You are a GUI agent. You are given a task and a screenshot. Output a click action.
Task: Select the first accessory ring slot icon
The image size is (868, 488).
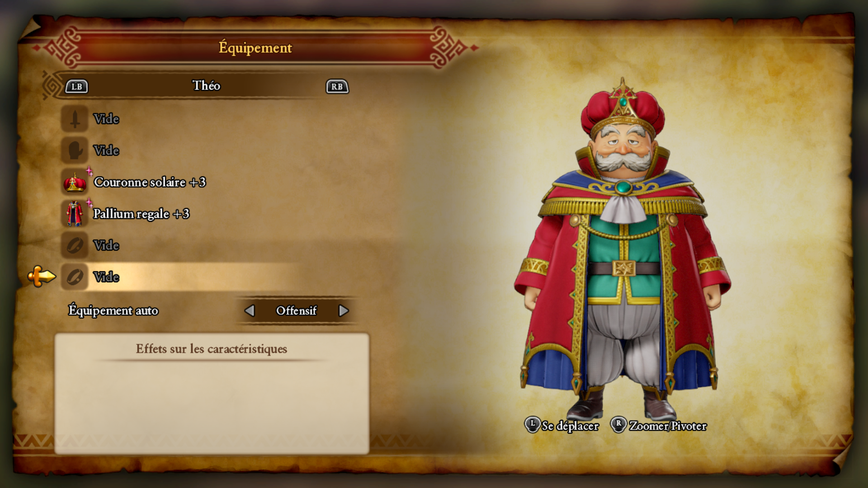(75, 245)
